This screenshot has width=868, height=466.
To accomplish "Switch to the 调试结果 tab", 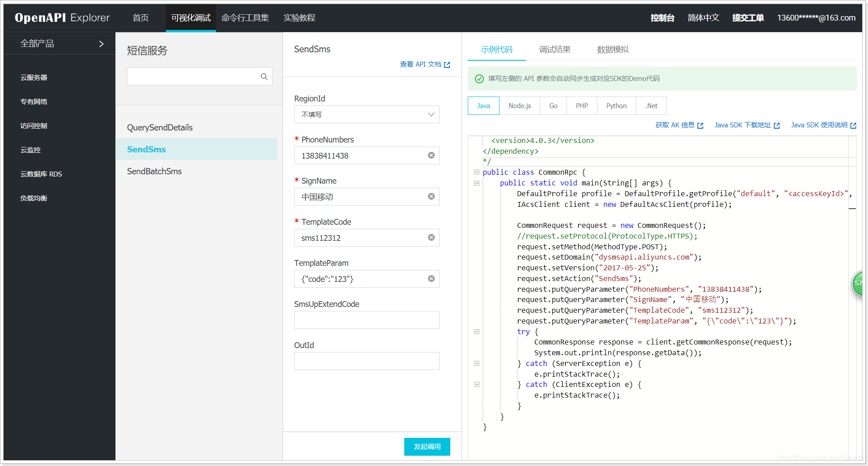I will tap(555, 50).
